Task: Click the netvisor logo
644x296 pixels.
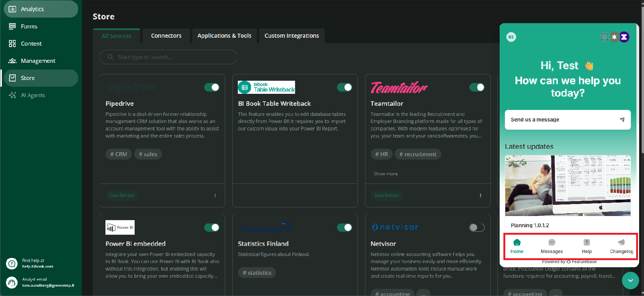Action: click(x=395, y=227)
